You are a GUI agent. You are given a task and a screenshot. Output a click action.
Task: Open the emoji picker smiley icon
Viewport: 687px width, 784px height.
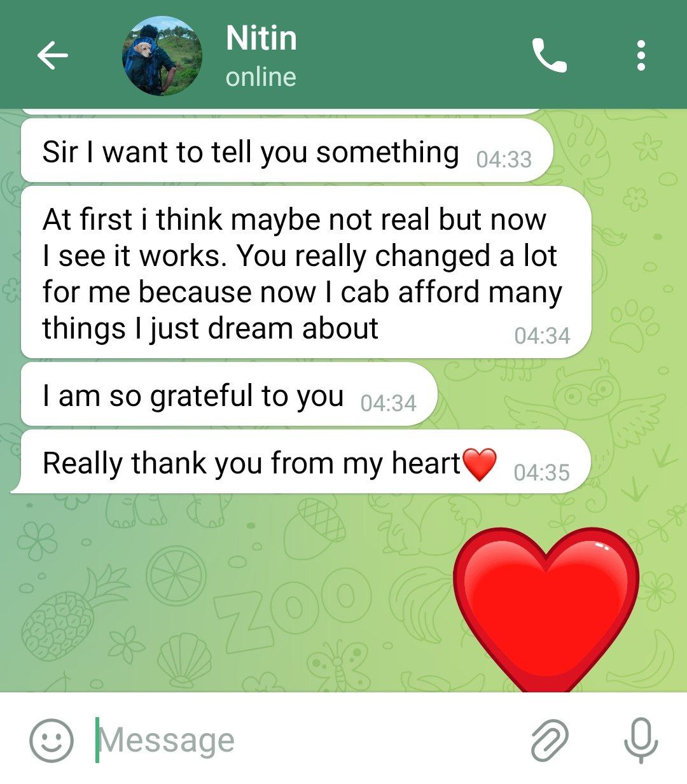coord(52,741)
